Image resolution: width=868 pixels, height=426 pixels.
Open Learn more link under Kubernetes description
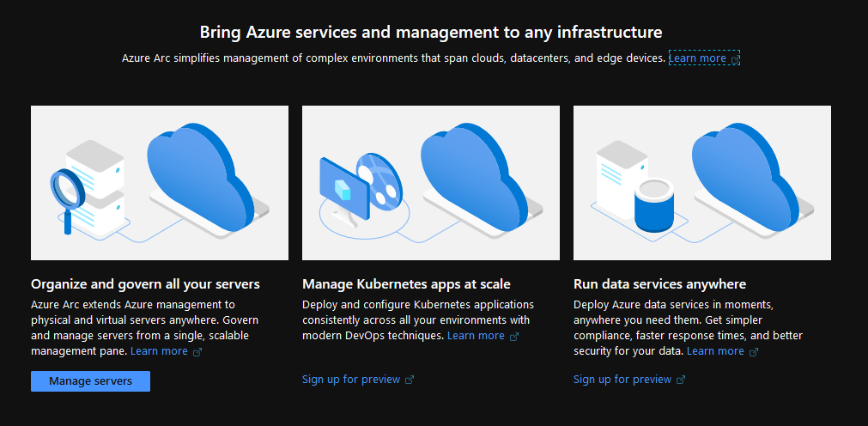point(476,336)
